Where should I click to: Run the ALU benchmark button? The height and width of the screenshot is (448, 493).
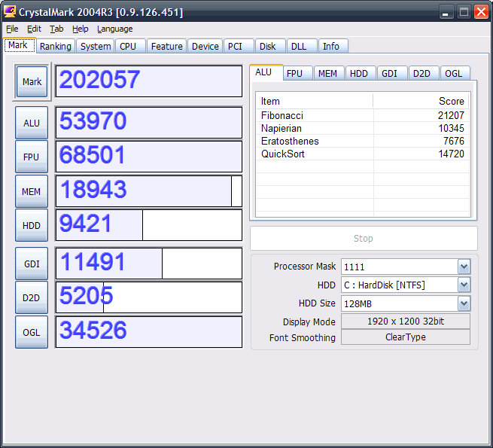pyautogui.click(x=32, y=123)
